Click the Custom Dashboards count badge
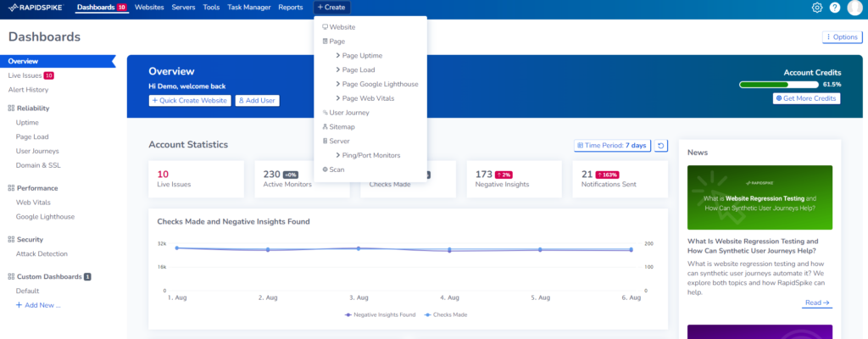This screenshot has height=339, width=868. tap(87, 276)
